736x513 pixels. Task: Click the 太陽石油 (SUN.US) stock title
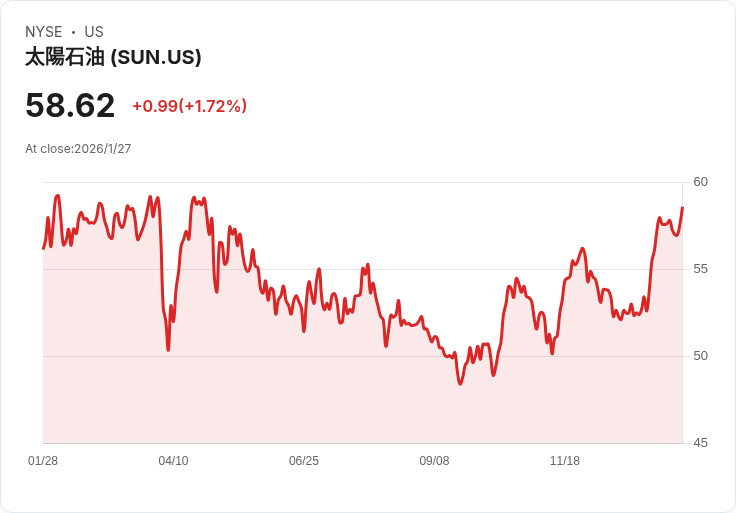point(113,57)
